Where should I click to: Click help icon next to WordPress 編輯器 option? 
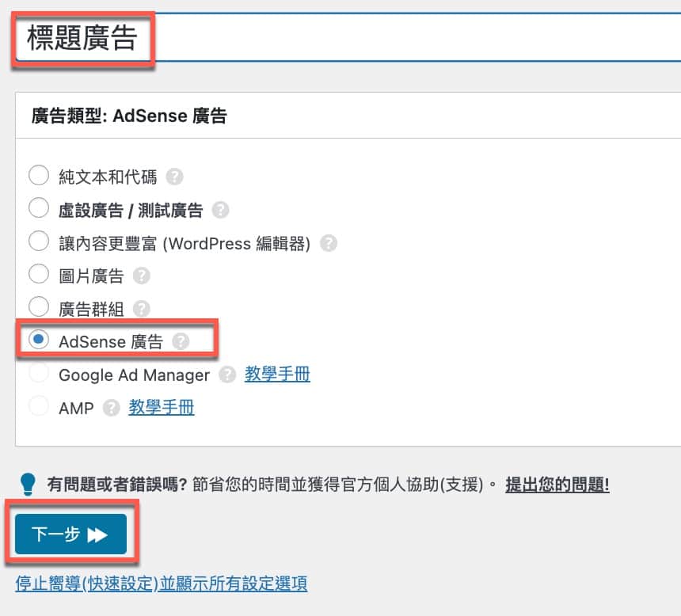coord(329,243)
